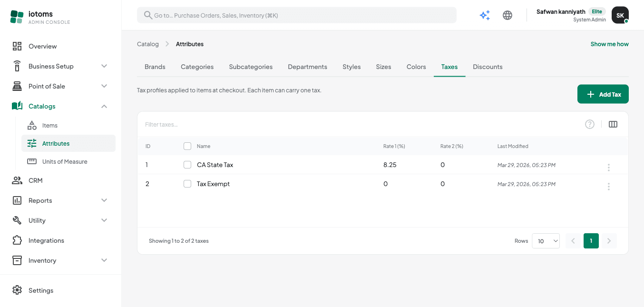
Task: Click the SK user avatar
Action: coord(620,15)
